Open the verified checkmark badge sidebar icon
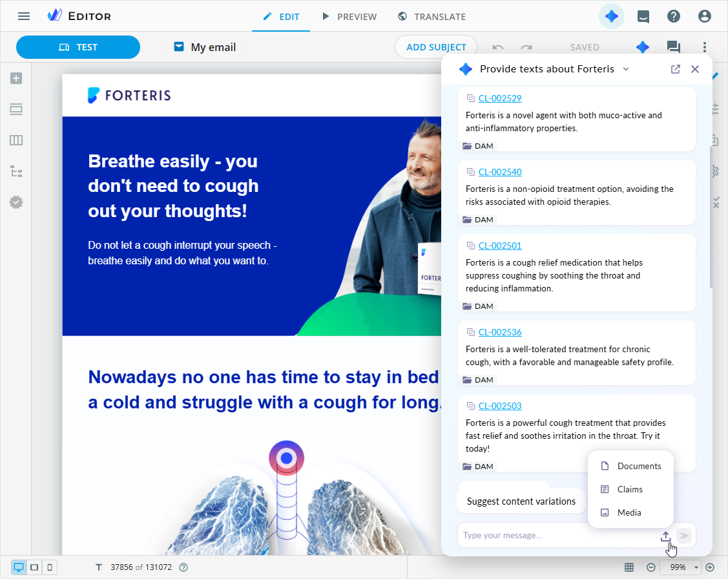 16,202
